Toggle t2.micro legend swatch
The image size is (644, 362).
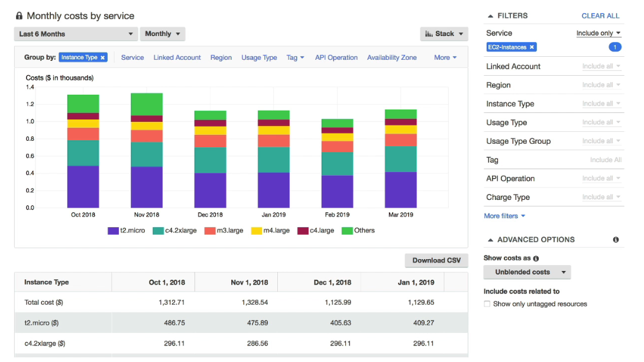pos(113,231)
